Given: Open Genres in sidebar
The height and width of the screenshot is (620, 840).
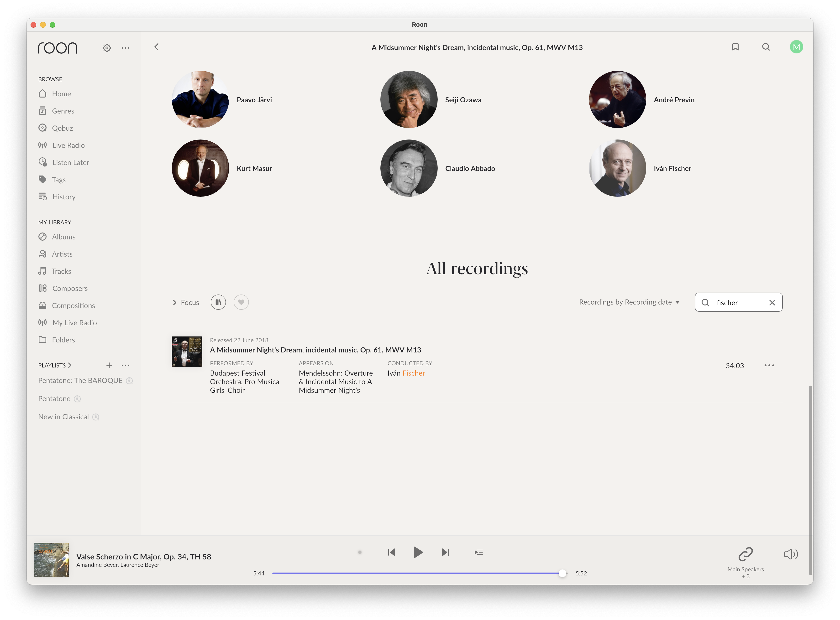Looking at the screenshot, I should click(56, 111).
